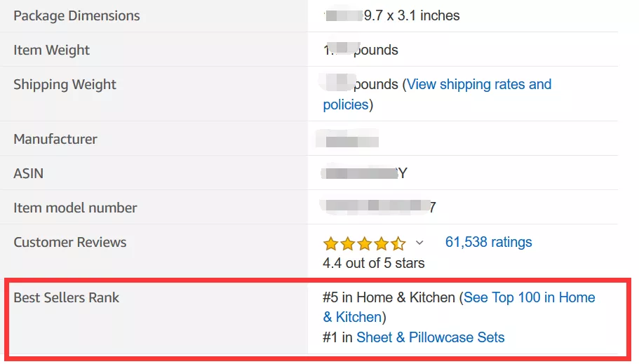Image resolution: width=639 pixels, height=364 pixels.
Task: Click the 9.7 x 3.1 inches value
Action: tap(411, 15)
